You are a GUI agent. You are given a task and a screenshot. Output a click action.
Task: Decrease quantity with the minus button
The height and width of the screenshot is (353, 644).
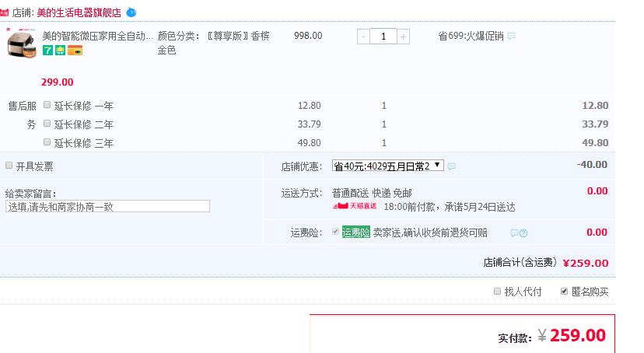(x=363, y=37)
